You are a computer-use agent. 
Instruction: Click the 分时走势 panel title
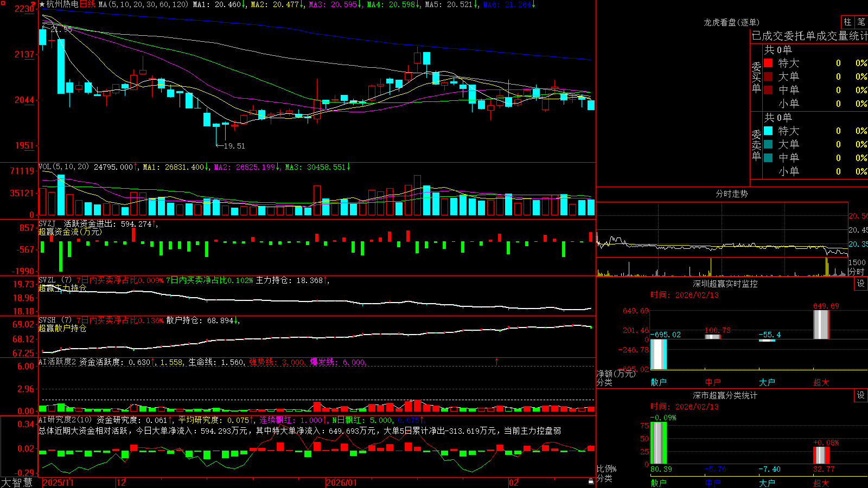[x=731, y=194]
